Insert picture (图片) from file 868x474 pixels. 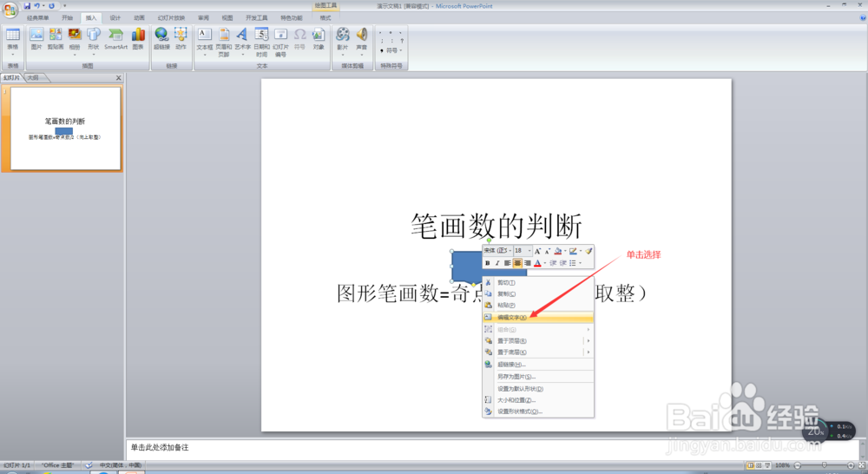point(36,39)
